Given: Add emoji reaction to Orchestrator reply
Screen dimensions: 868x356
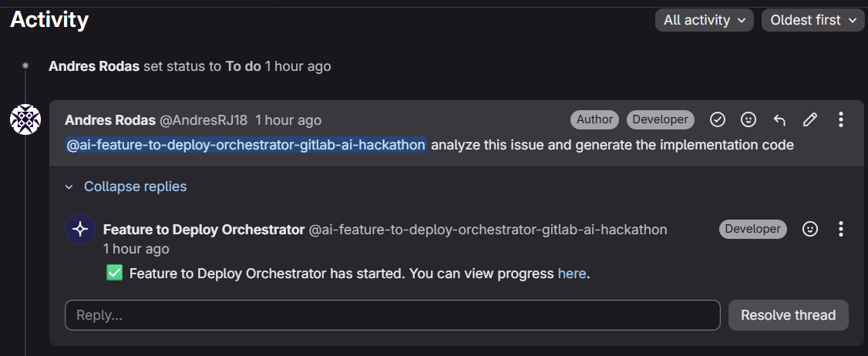Looking at the screenshot, I should coord(810,229).
